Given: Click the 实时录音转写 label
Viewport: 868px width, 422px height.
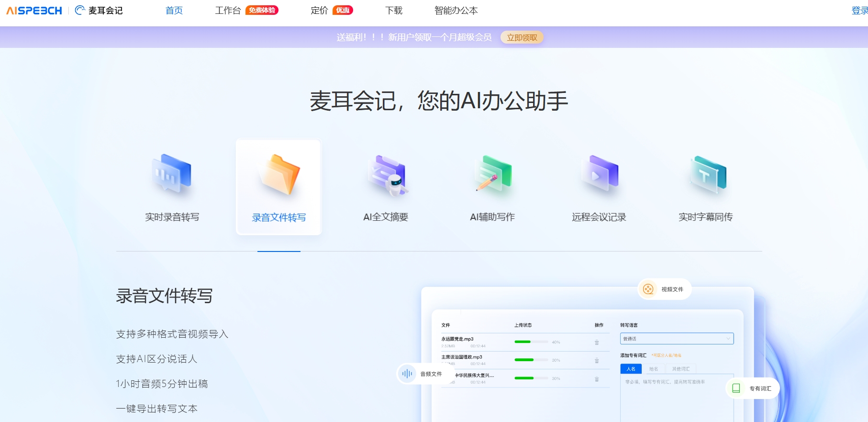Looking at the screenshot, I should coord(172,217).
